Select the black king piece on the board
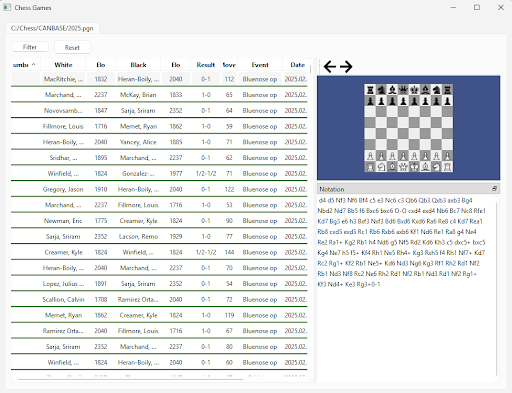This screenshot has height=393, width=512. (414, 89)
